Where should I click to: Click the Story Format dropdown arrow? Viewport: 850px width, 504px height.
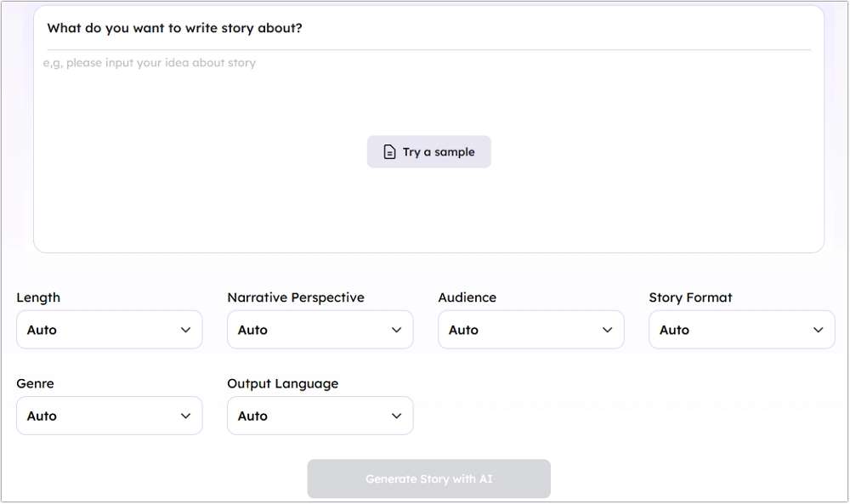tap(818, 330)
